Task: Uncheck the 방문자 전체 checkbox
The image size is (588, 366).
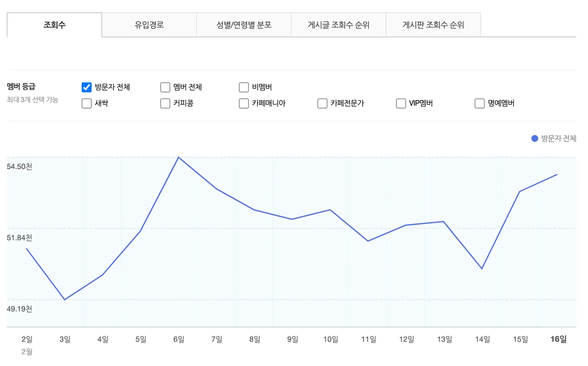Action: (x=86, y=87)
